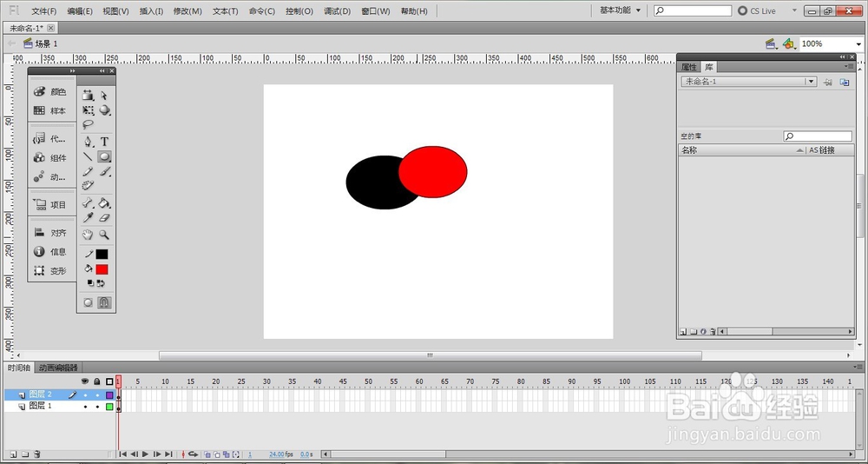Open the 窗口(W) menu
Image resolution: width=868 pixels, height=464 pixels.
coord(375,11)
